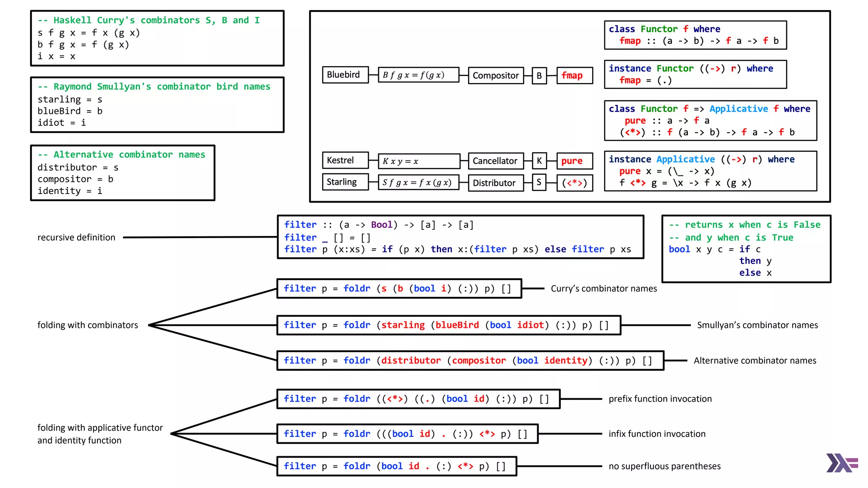This screenshot has width=868, height=488.
Task: Select the Cancellator box
Action: click(x=495, y=161)
